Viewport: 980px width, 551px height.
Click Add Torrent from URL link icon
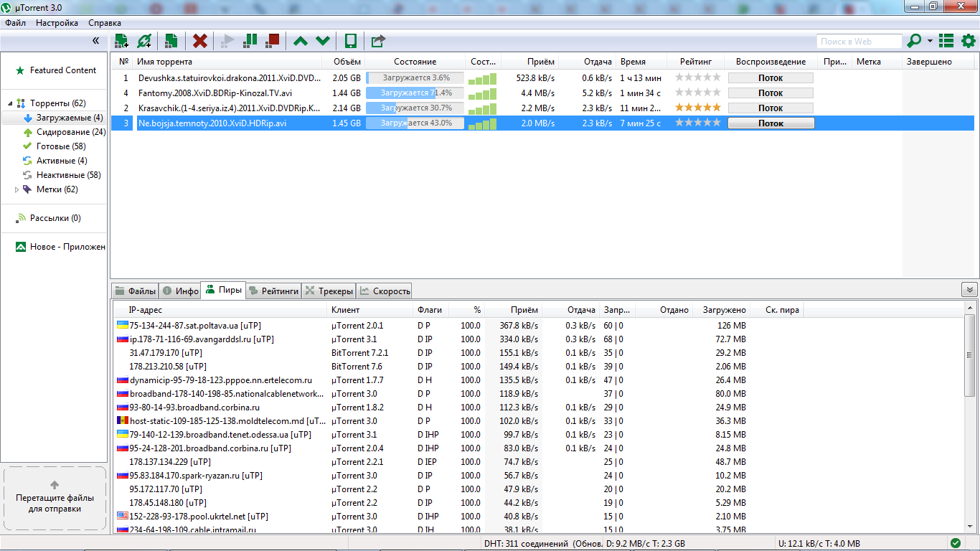coord(144,41)
